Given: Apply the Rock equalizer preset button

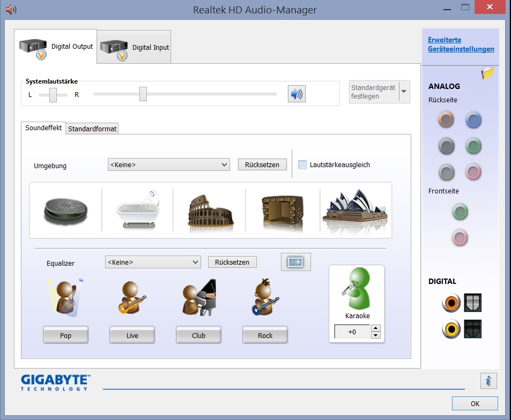Looking at the screenshot, I should coord(265,335).
